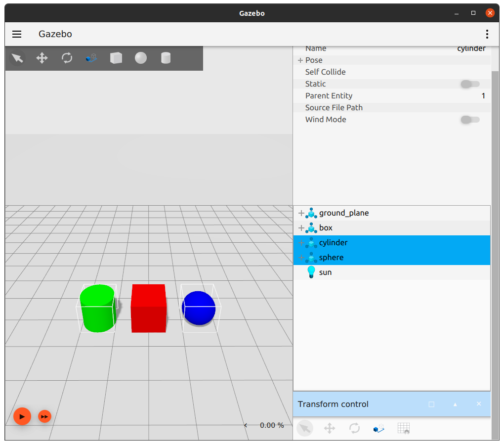Step simulation forward button
Screen dimensions: 504x445
[x=44, y=417]
